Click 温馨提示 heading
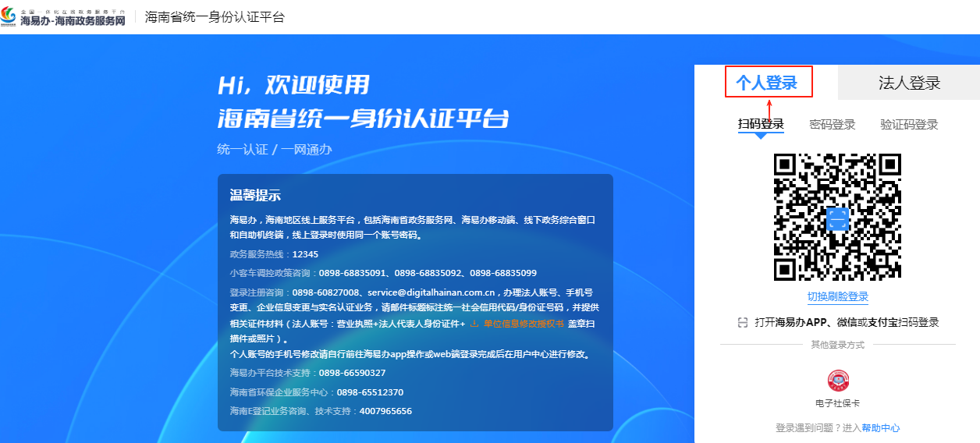 pos(255,195)
